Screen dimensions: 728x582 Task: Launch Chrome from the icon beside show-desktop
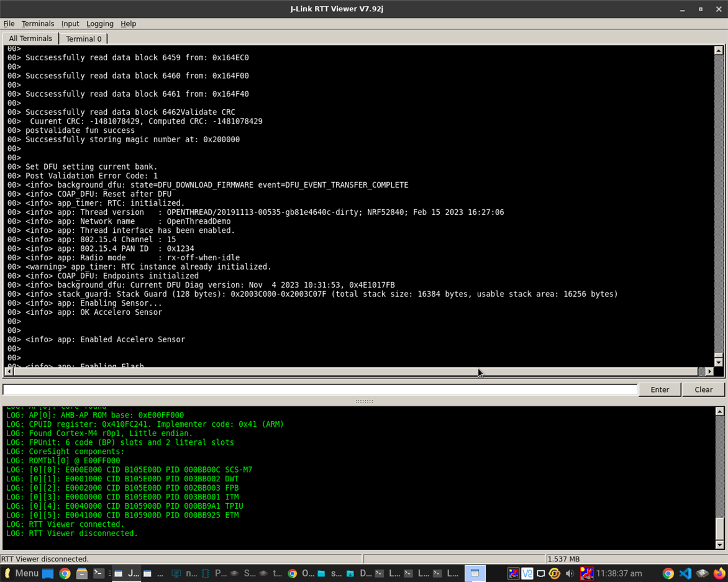pos(65,573)
